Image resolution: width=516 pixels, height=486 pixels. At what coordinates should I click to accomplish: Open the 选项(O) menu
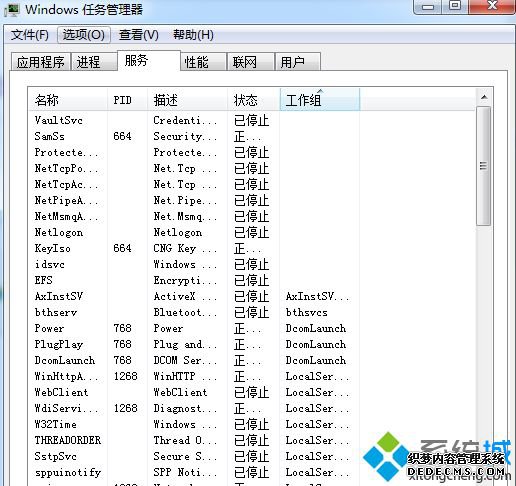pos(84,35)
